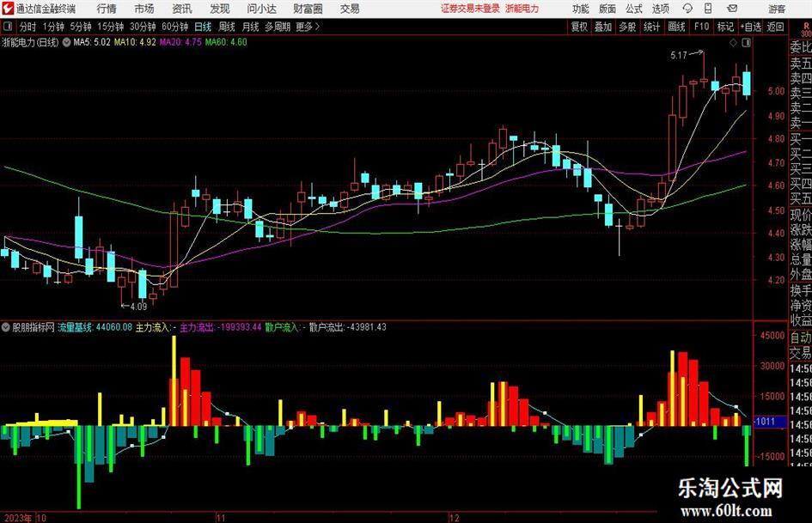
Task: Switch to the 分时 period tab
Action: [x=28, y=27]
